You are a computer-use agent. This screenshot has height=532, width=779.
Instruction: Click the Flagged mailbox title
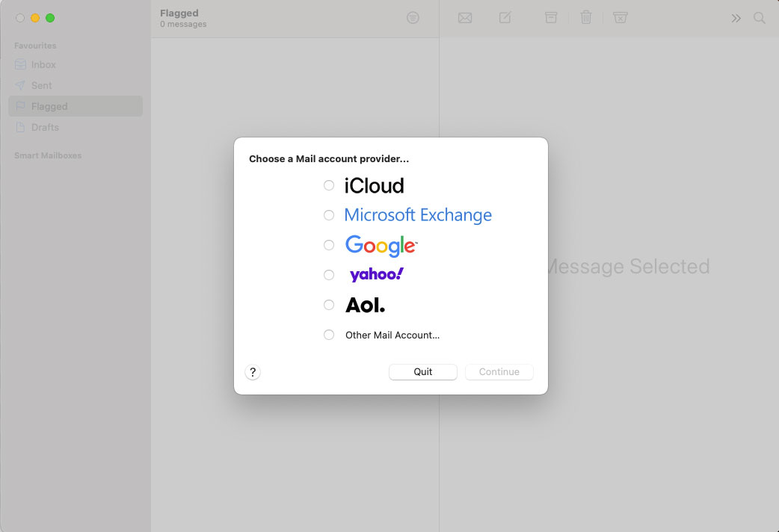pos(179,13)
